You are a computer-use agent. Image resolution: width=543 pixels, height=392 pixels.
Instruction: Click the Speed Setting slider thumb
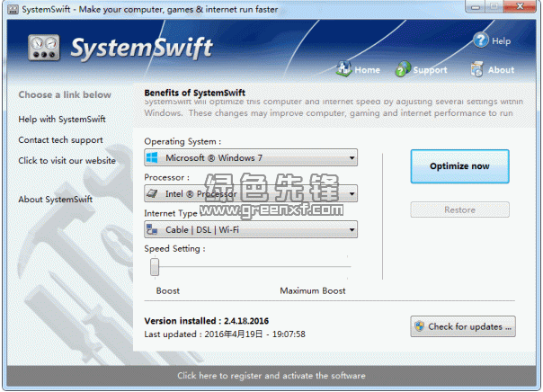pos(155,267)
